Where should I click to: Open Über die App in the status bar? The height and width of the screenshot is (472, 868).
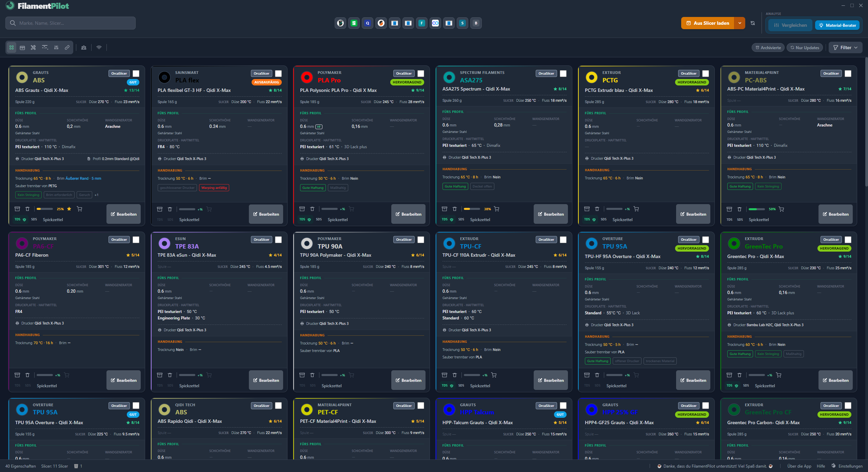coord(799,466)
